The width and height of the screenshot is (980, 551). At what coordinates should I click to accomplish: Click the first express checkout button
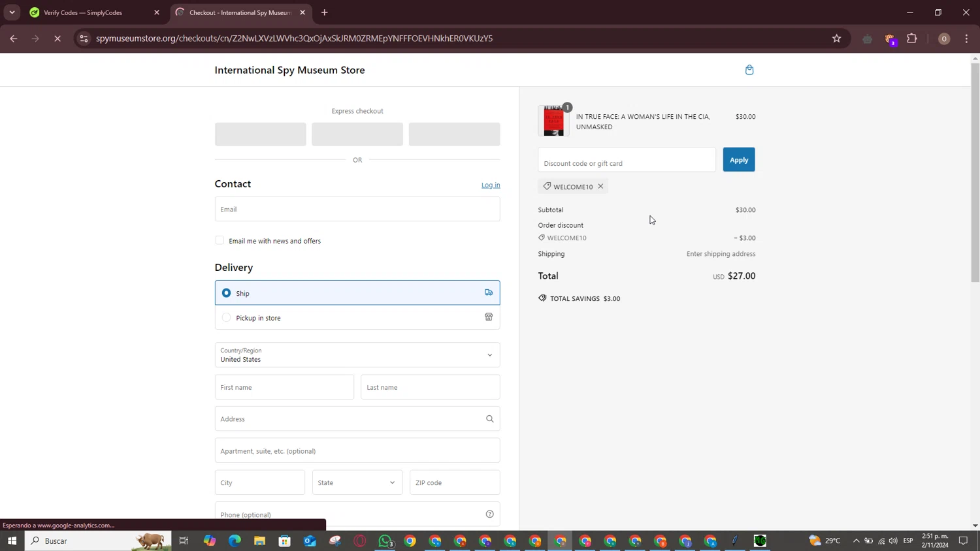point(261,134)
